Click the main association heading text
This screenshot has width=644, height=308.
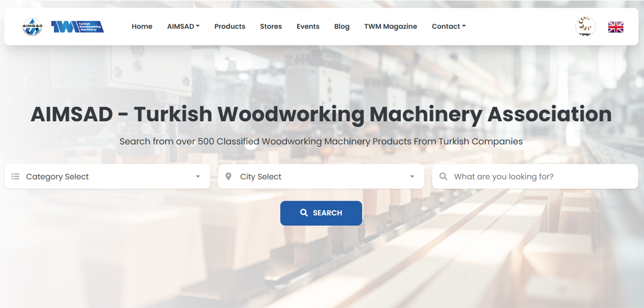(x=321, y=114)
